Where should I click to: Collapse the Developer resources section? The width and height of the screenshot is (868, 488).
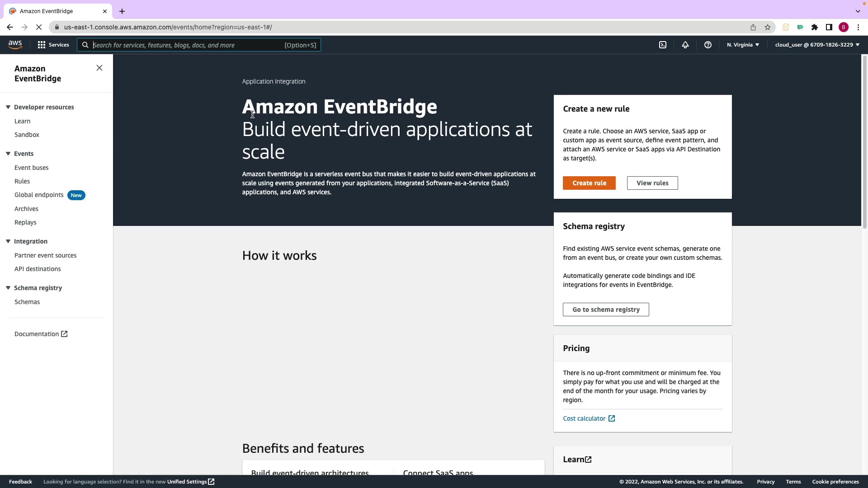8,107
